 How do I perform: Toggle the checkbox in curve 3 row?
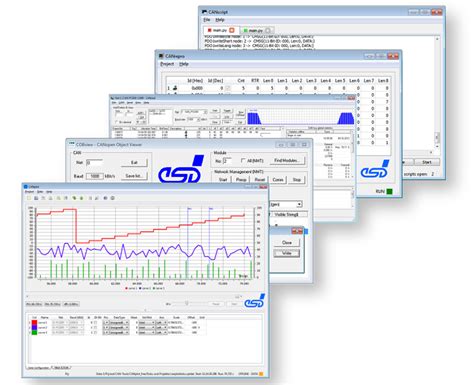click(95, 333)
